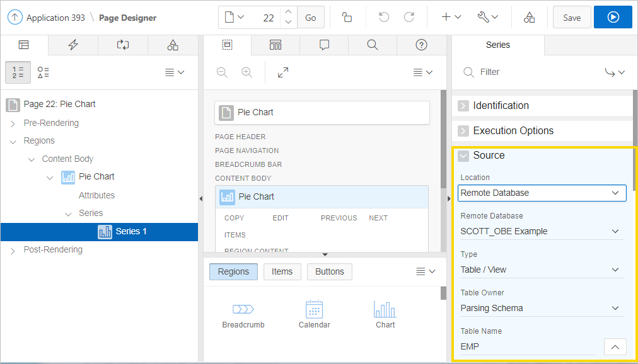Click the Run Page play button

click(x=613, y=18)
